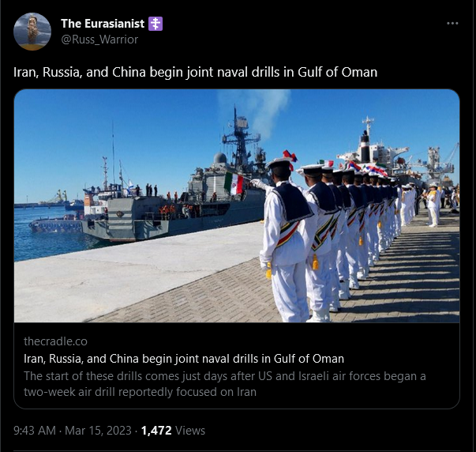Click card description mentioning US and Israeli air forces
The height and width of the screenshot is (452, 476).
225,384
